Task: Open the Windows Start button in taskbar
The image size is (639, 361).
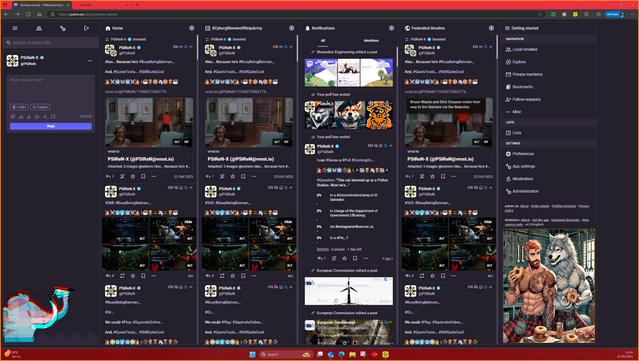Action: click(x=252, y=354)
